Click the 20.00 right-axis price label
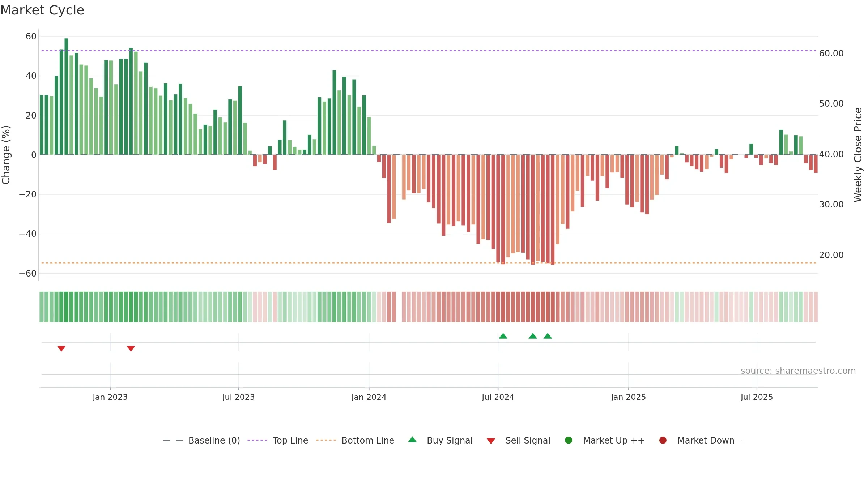 (x=831, y=255)
